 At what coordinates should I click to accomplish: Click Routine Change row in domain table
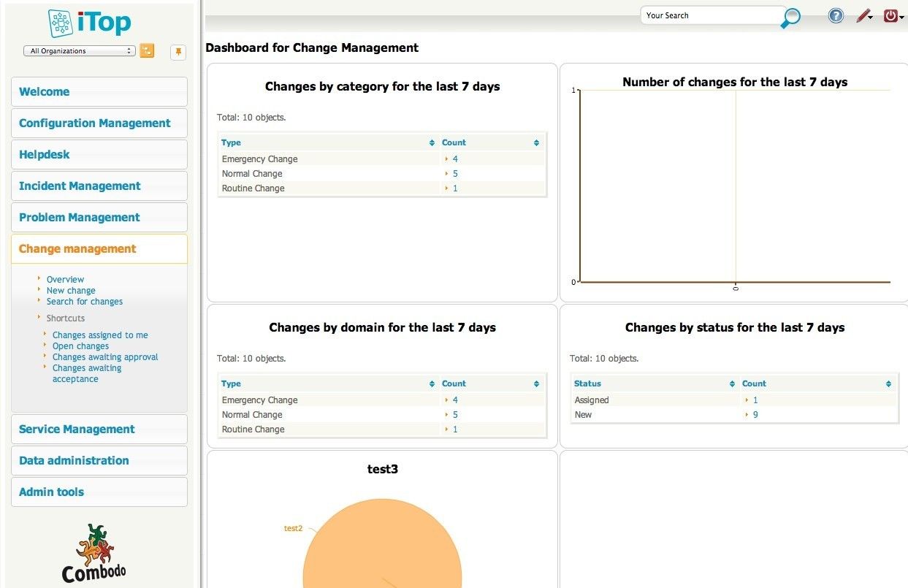pyautogui.click(x=382, y=429)
